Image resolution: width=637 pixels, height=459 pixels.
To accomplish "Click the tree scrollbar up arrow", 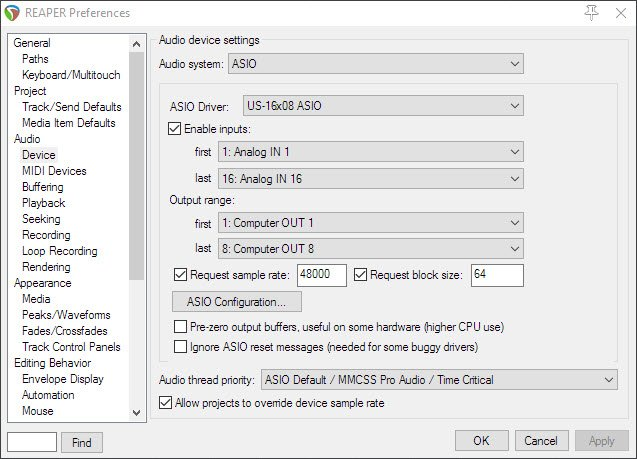I will [x=137, y=44].
